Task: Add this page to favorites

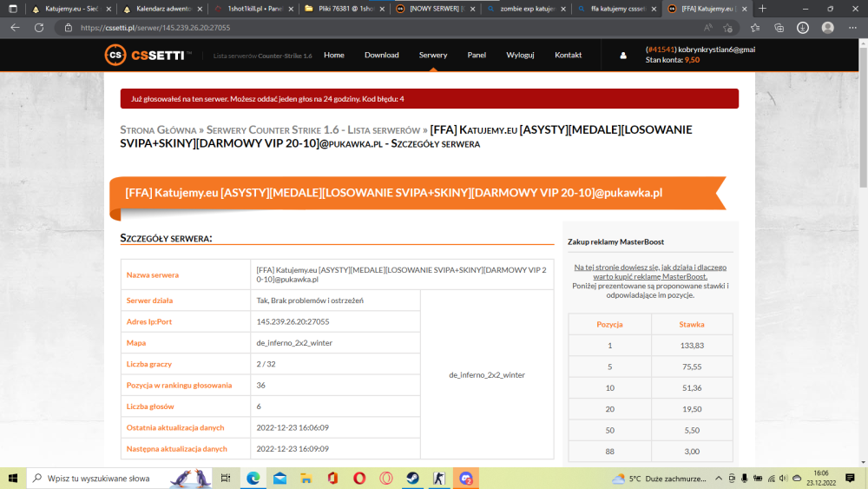Action: [x=728, y=28]
